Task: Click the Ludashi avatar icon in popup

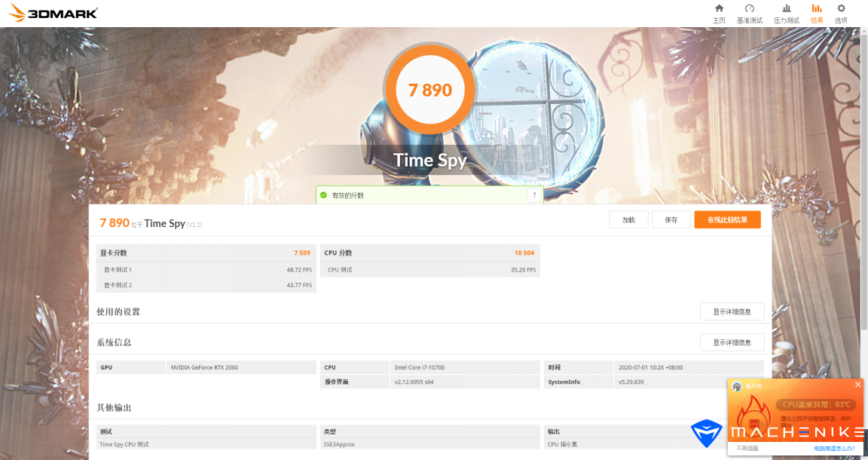Action: tap(737, 386)
